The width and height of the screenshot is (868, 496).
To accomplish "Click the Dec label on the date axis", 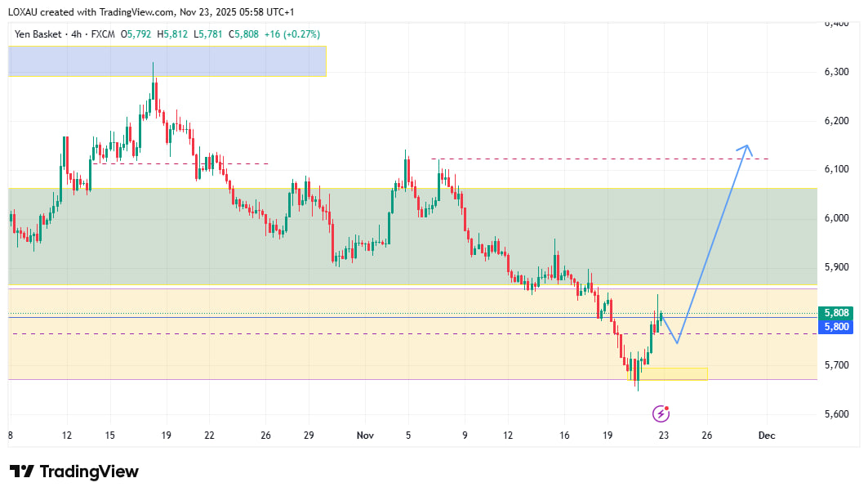I will coord(766,436).
